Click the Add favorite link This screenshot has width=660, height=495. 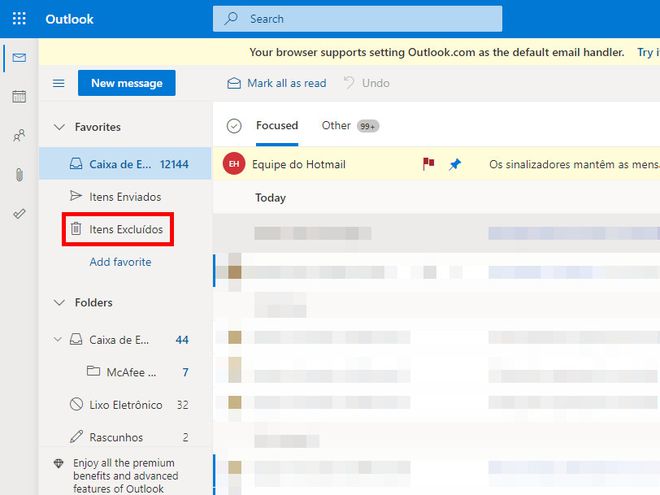coord(120,262)
